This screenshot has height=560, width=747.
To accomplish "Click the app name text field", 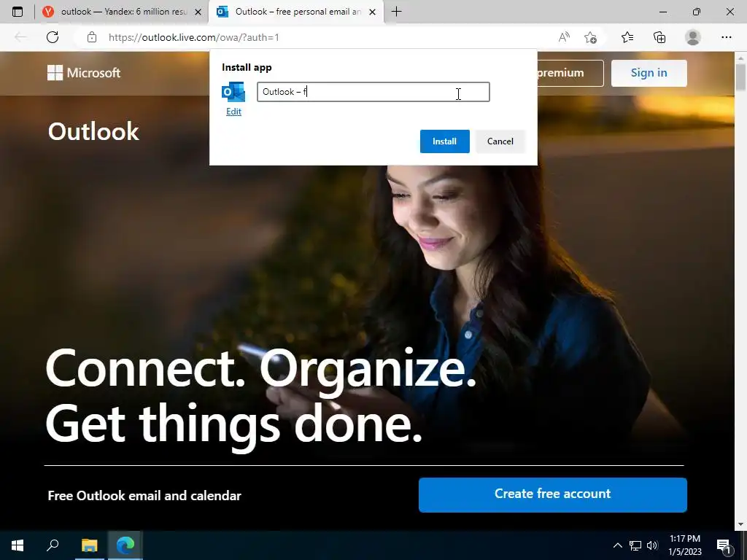I will point(373,92).
